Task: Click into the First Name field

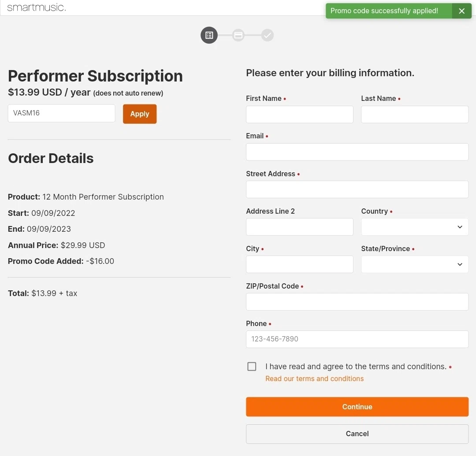Action: tap(300, 115)
